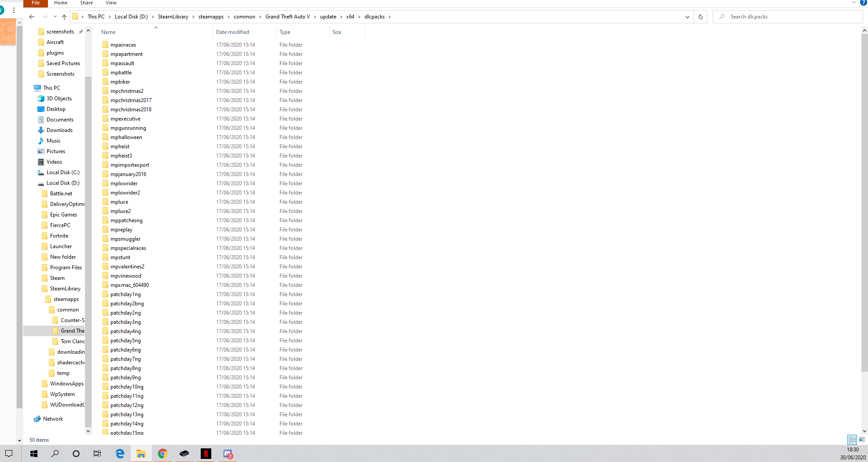Image resolution: width=868 pixels, height=462 pixels.
Task: Open Discord from taskbar
Action: pos(228,454)
